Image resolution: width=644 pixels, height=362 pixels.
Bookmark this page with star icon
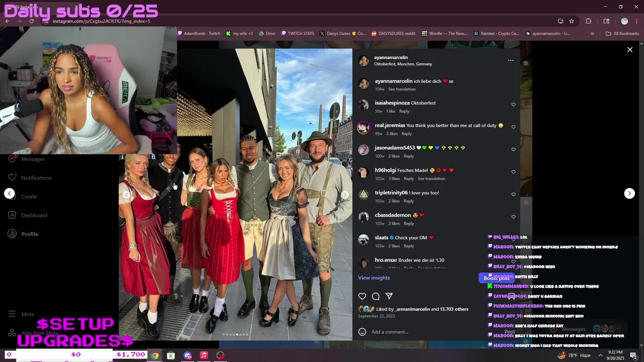coord(572,21)
